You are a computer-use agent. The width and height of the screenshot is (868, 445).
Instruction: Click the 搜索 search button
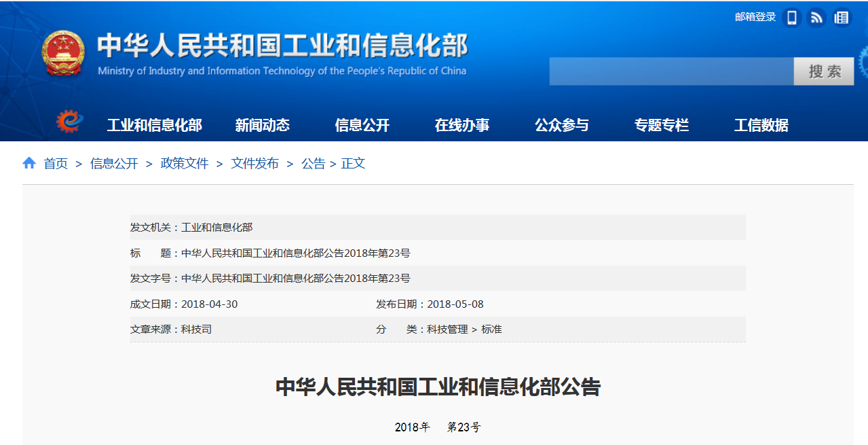[824, 71]
